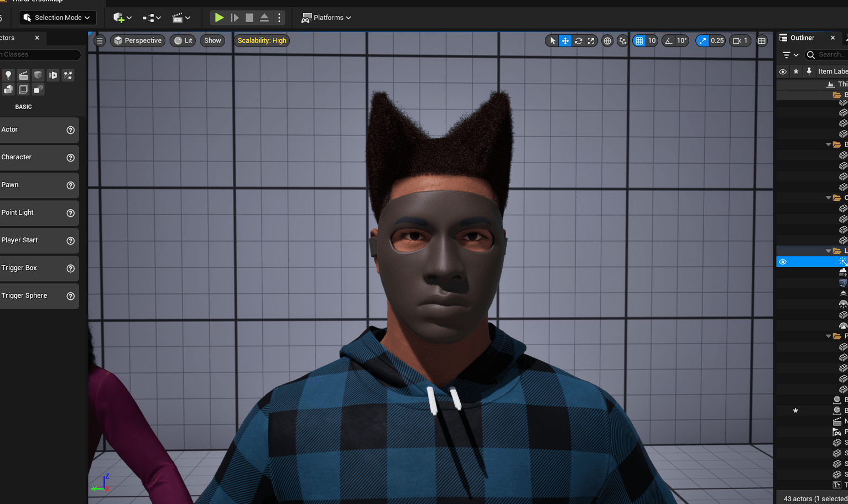Select the Shapes category cube icon

[38, 75]
